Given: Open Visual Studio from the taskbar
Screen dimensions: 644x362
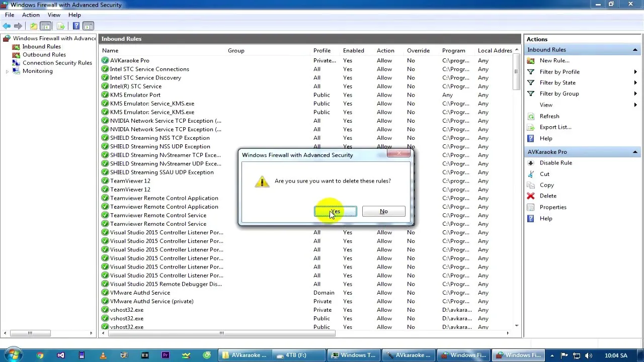Looking at the screenshot, I should (x=61, y=355).
